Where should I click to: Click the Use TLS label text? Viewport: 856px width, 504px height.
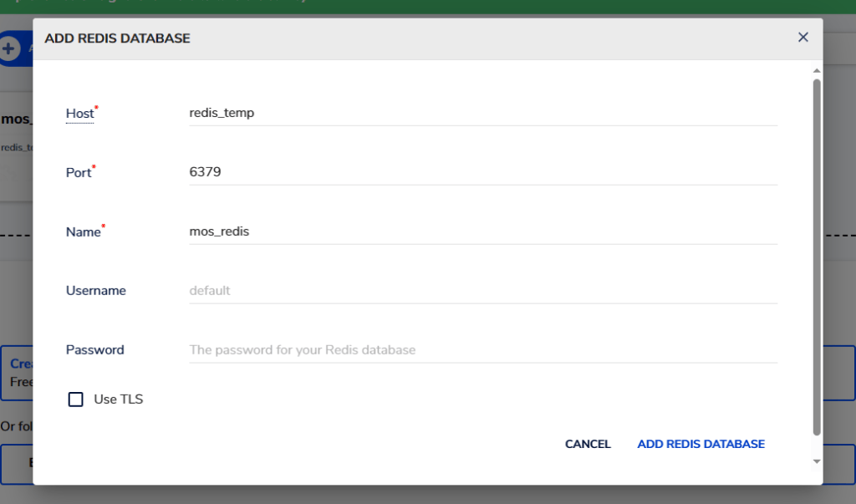click(x=118, y=400)
